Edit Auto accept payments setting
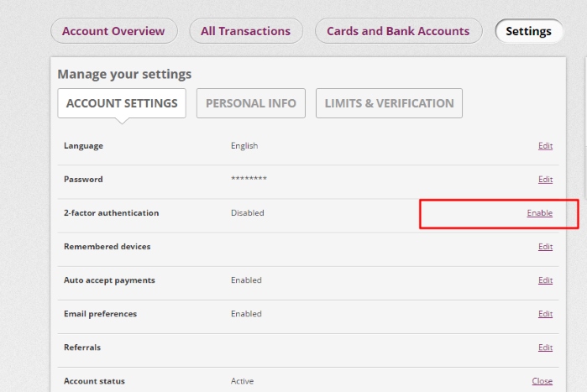The width and height of the screenshot is (587, 392). click(x=545, y=280)
